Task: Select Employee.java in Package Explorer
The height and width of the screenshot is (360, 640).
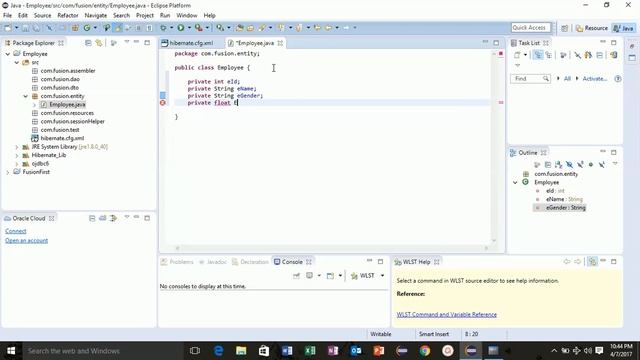Action: (67, 105)
